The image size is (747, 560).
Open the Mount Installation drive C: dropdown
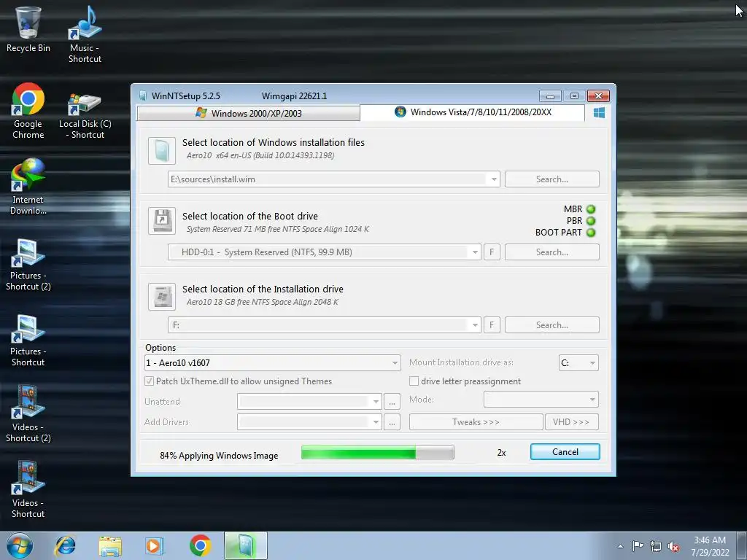(x=578, y=363)
